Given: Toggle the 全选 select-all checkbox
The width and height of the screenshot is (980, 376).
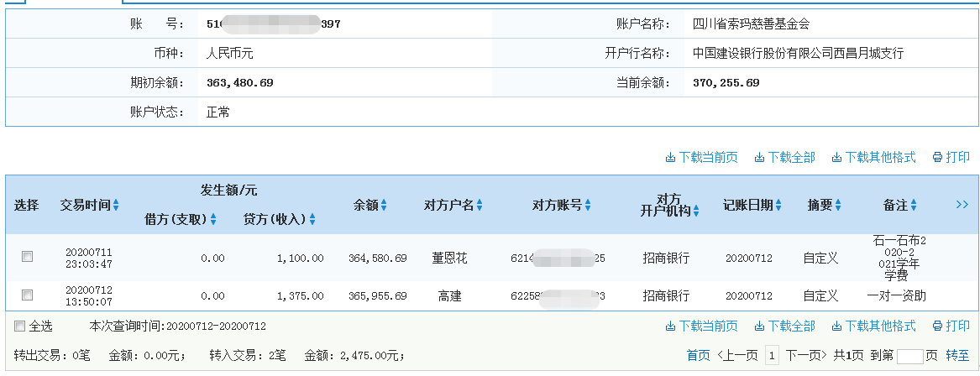Looking at the screenshot, I should [x=19, y=326].
